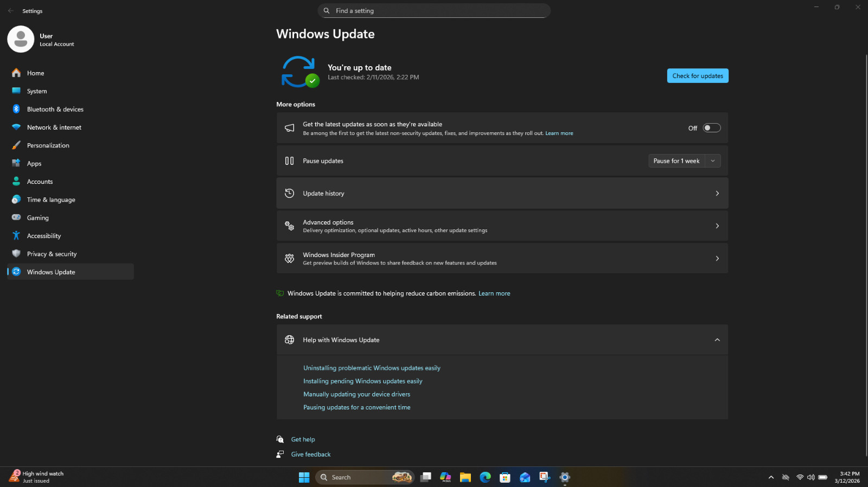Click the taskbar Search box
Screen dimensions: 868x487
365,477
